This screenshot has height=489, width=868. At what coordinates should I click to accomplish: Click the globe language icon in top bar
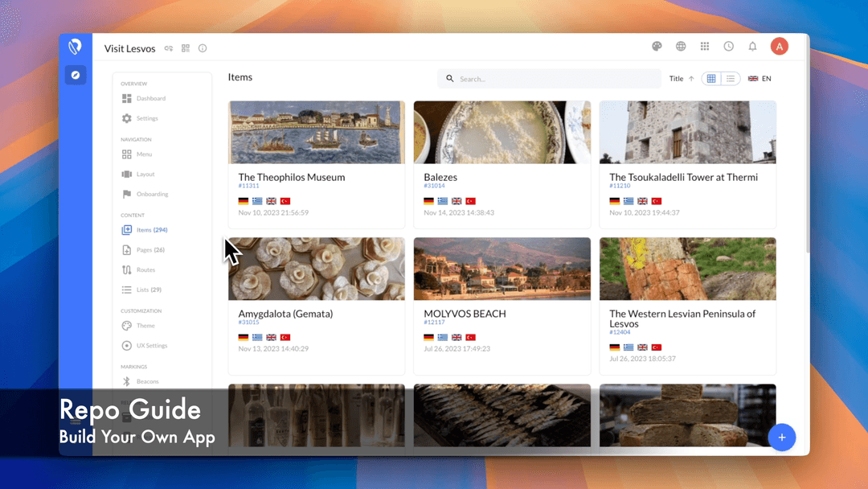[x=681, y=47]
